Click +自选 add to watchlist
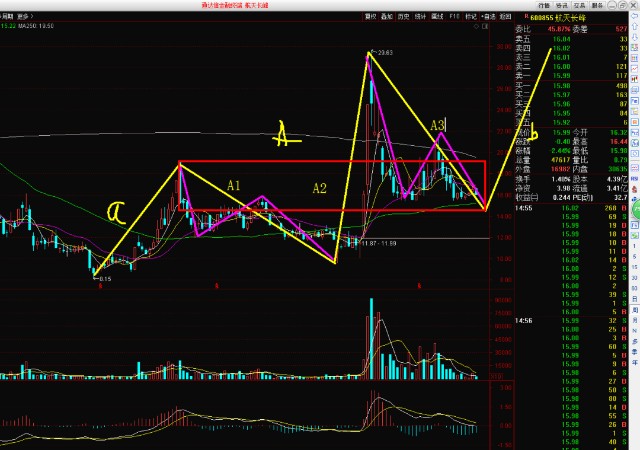The image size is (640, 450). click(488, 16)
